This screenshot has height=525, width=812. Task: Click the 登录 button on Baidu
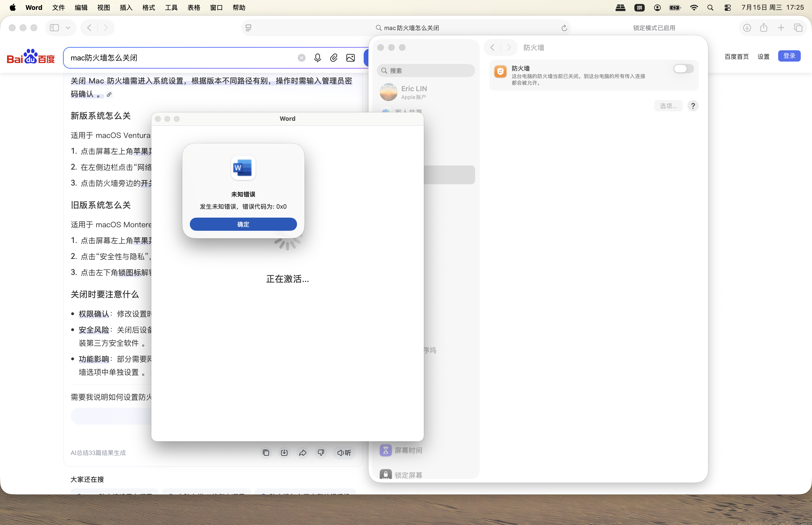click(x=789, y=56)
